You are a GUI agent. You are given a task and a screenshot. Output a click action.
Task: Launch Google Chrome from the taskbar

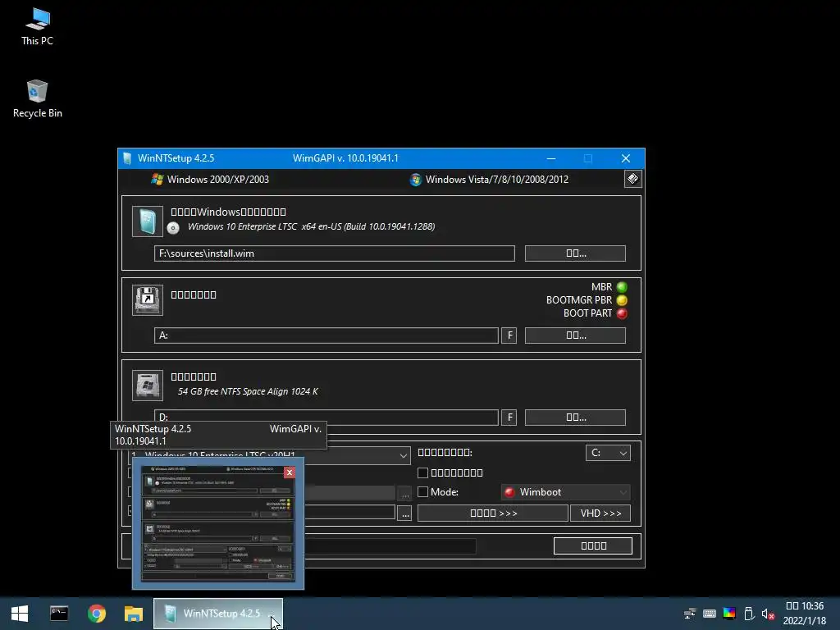pyautogui.click(x=97, y=614)
